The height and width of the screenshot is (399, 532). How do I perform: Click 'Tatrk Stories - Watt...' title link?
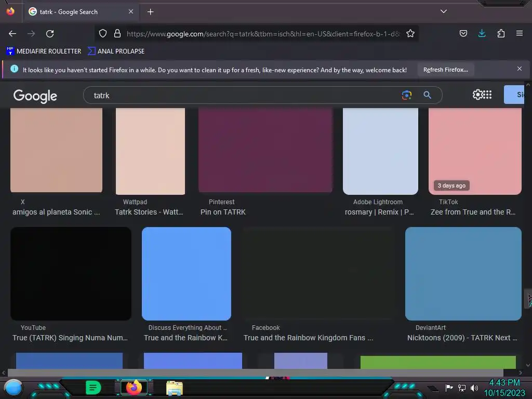[x=149, y=212]
